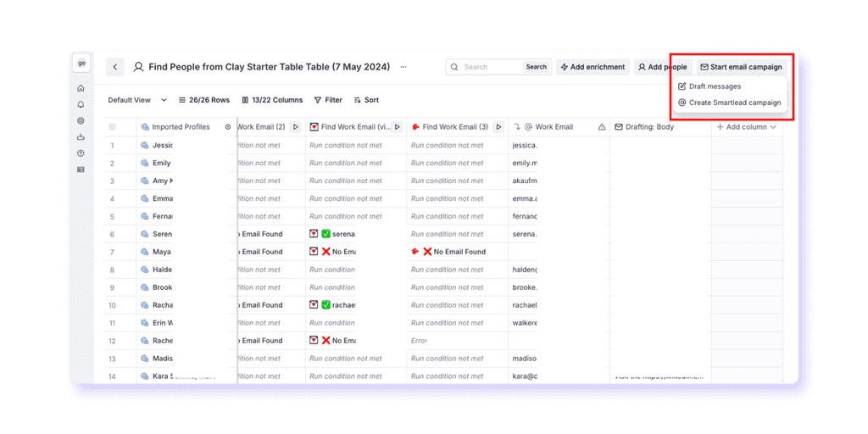Click warning icon on Work Email column
Screen dimensions: 868x434
point(602,127)
